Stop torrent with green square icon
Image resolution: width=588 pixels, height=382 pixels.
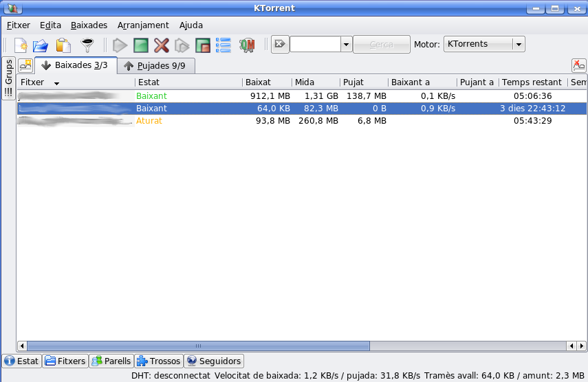pyautogui.click(x=141, y=45)
